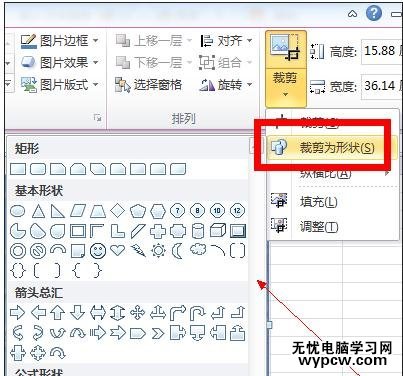Select the Chevron arrow shape
The height and width of the screenshot is (376, 403).
pyautogui.click(x=158, y=333)
